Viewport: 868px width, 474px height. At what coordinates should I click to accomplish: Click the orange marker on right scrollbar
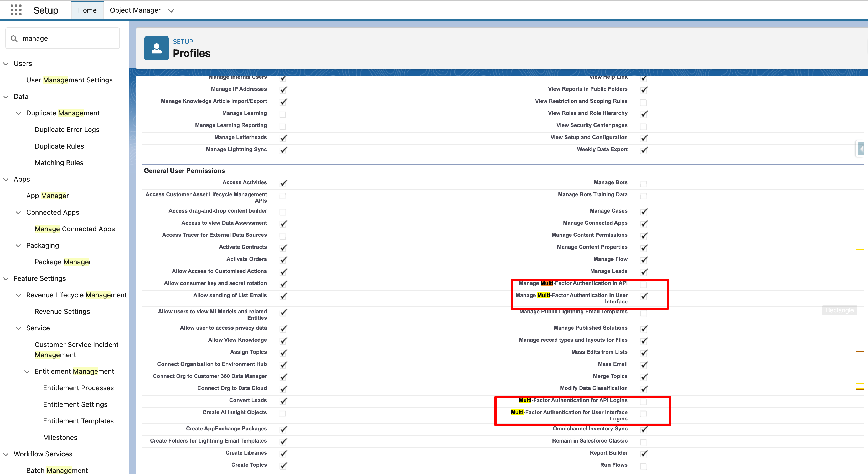coord(859,249)
